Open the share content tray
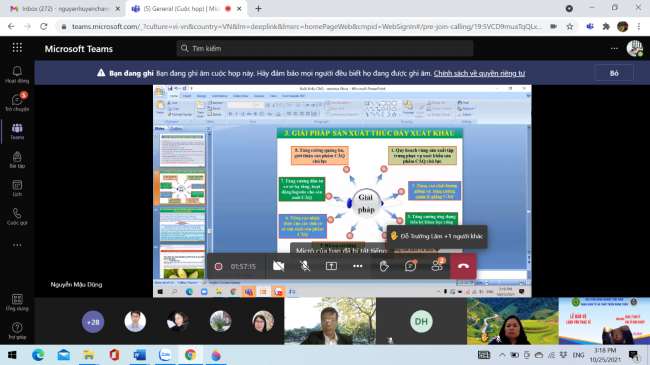This screenshot has width=650, height=365. (331, 266)
